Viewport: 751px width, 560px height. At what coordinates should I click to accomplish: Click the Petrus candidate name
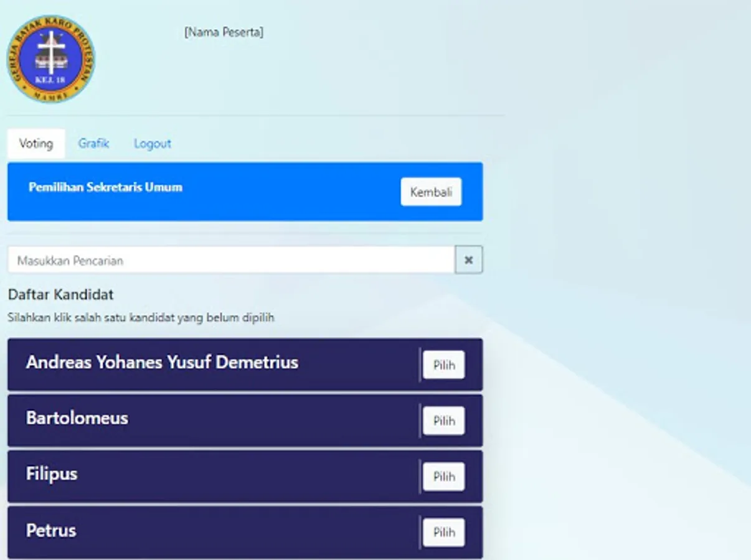click(51, 530)
